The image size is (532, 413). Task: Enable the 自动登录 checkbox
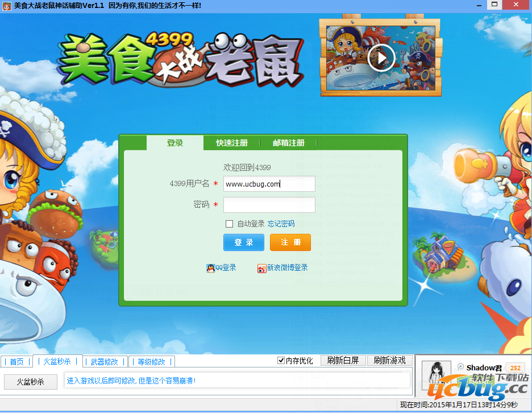coord(230,224)
